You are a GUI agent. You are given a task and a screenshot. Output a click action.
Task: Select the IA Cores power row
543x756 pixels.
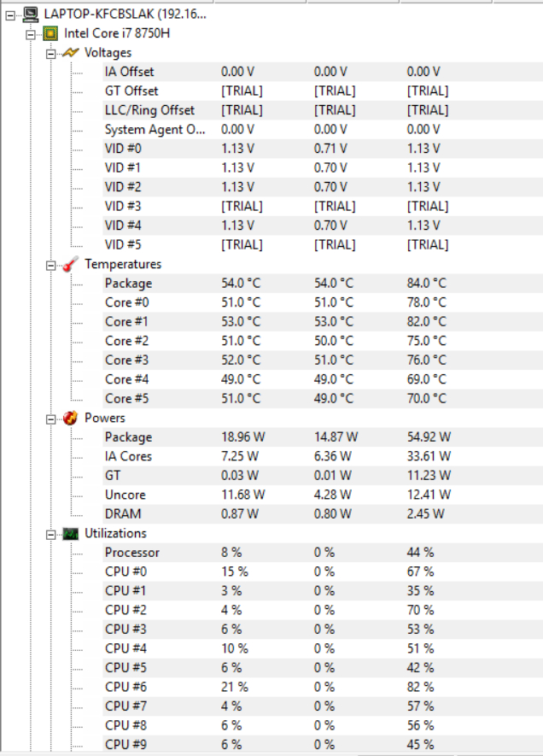tap(128, 457)
